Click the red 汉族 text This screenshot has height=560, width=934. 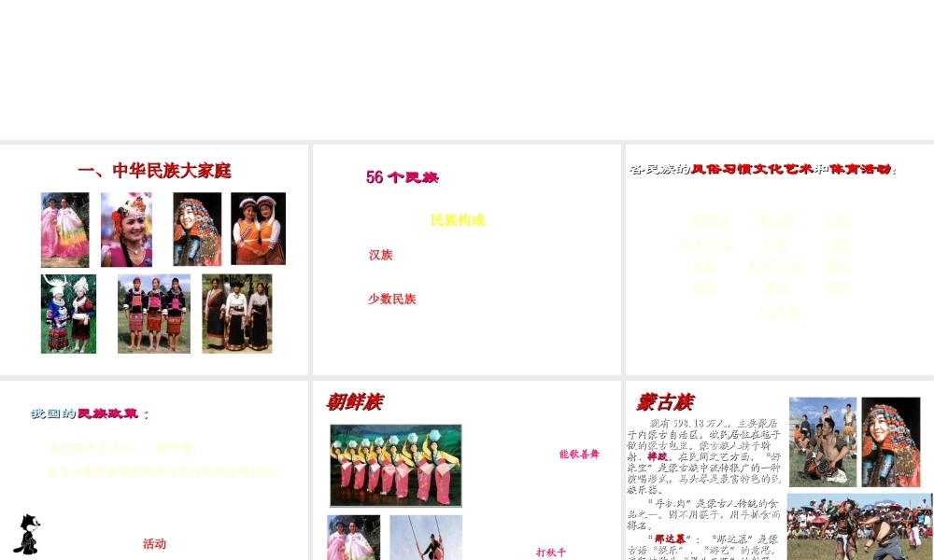click(x=381, y=256)
